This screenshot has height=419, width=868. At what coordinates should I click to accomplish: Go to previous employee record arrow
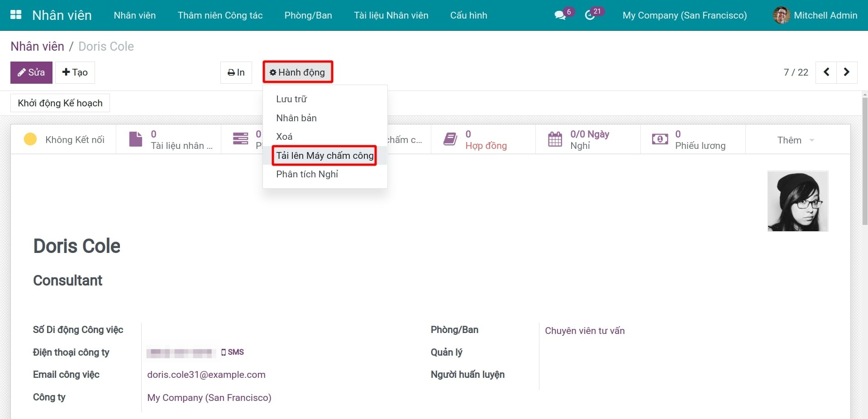tap(826, 72)
